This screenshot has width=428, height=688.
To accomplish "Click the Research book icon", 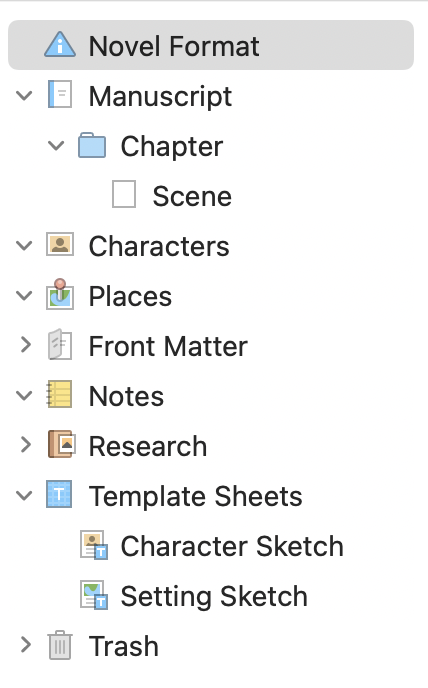I will (x=61, y=444).
